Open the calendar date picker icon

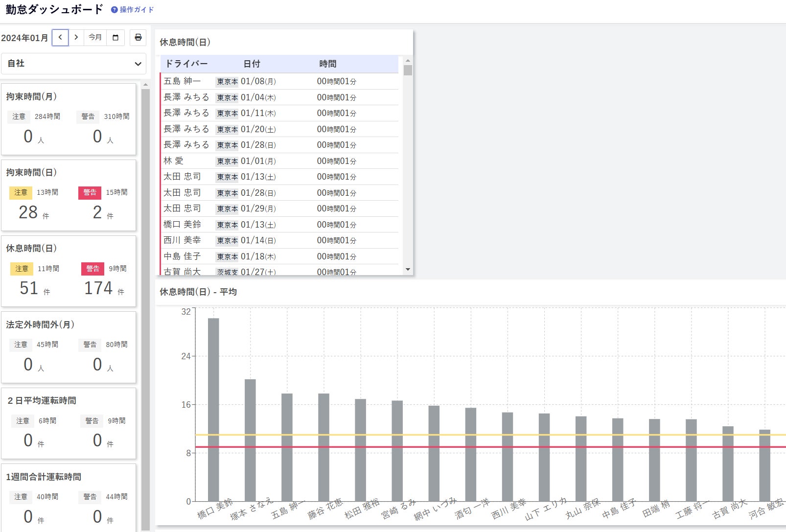(116, 37)
